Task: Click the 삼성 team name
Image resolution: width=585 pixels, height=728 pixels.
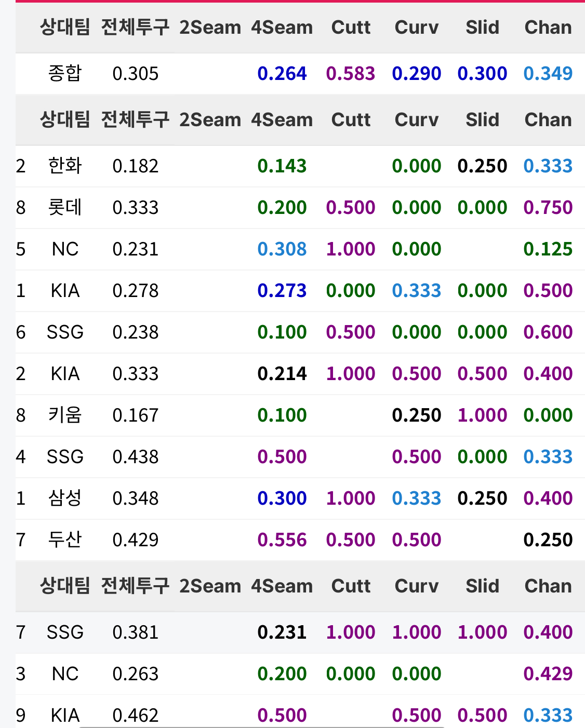Action: click(65, 498)
